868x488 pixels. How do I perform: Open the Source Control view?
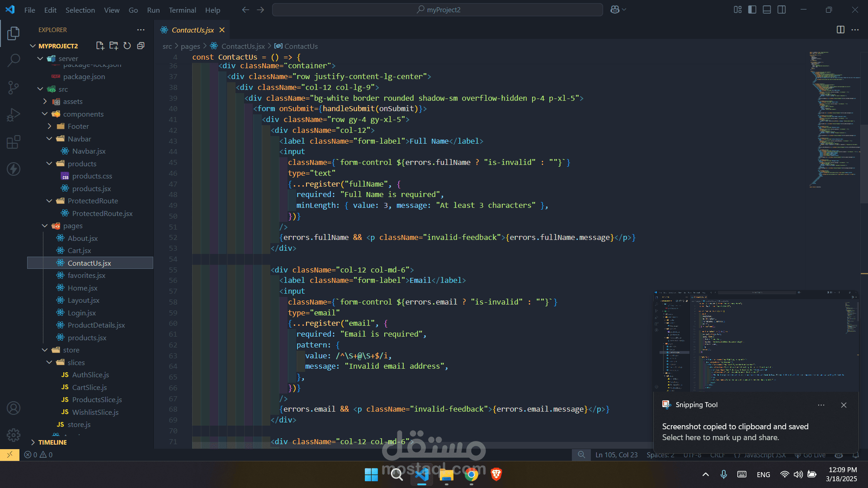(14, 88)
